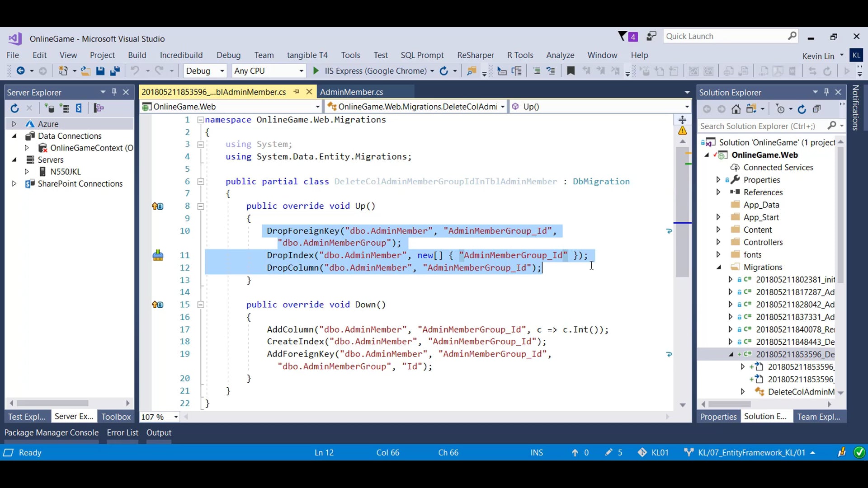This screenshot has height=488, width=868.
Task: Collapse the Up() method using line 8 outline box
Action: (200, 206)
